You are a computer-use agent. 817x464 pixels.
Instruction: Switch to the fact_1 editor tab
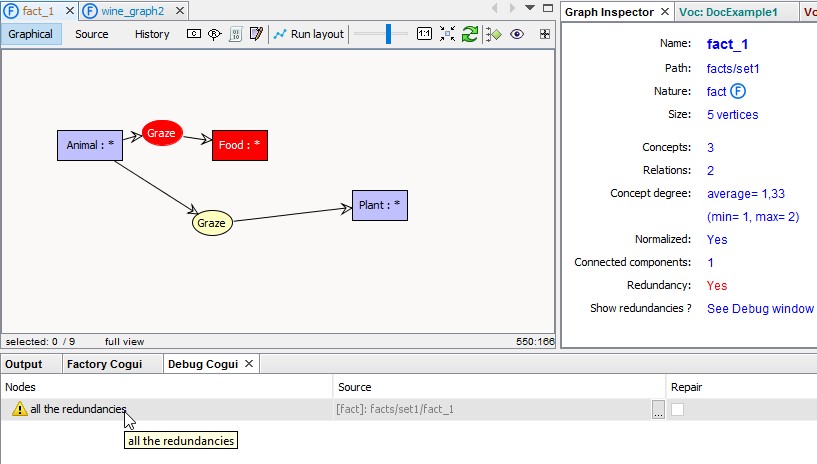pos(38,11)
